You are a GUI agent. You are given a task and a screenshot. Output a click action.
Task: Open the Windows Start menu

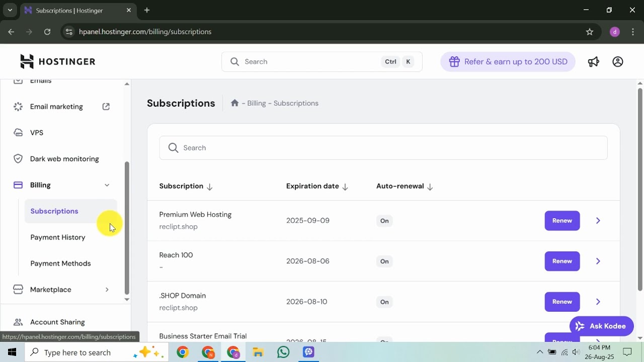(x=12, y=352)
